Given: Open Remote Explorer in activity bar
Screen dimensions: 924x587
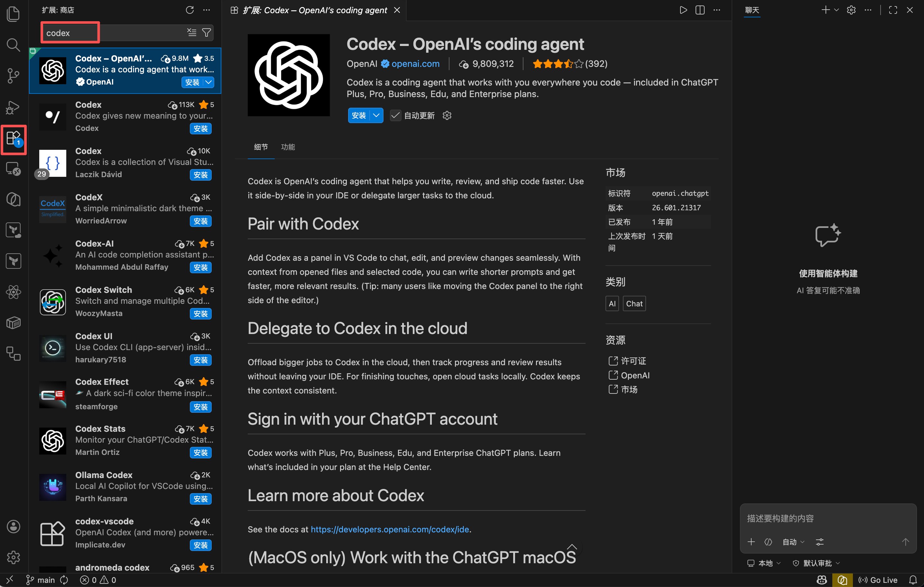Looking at the screenshot, I should click(14, 169).
